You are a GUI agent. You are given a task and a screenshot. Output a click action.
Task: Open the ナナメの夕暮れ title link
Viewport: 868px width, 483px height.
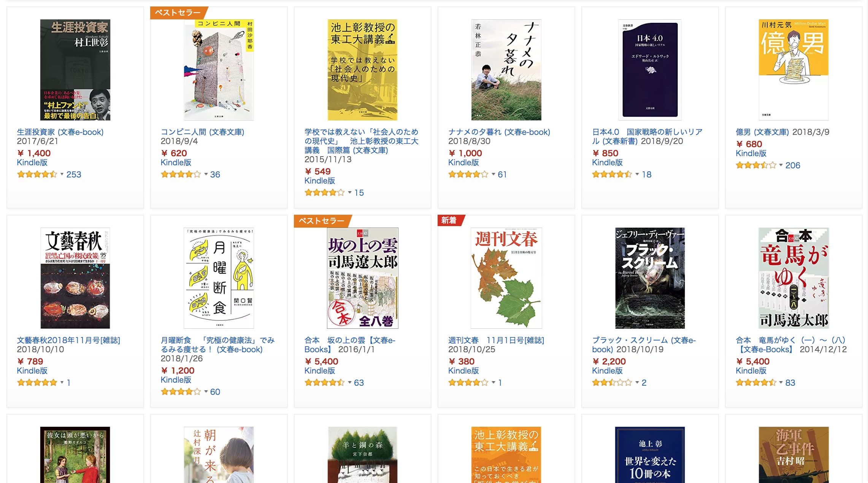click(499, 132)
